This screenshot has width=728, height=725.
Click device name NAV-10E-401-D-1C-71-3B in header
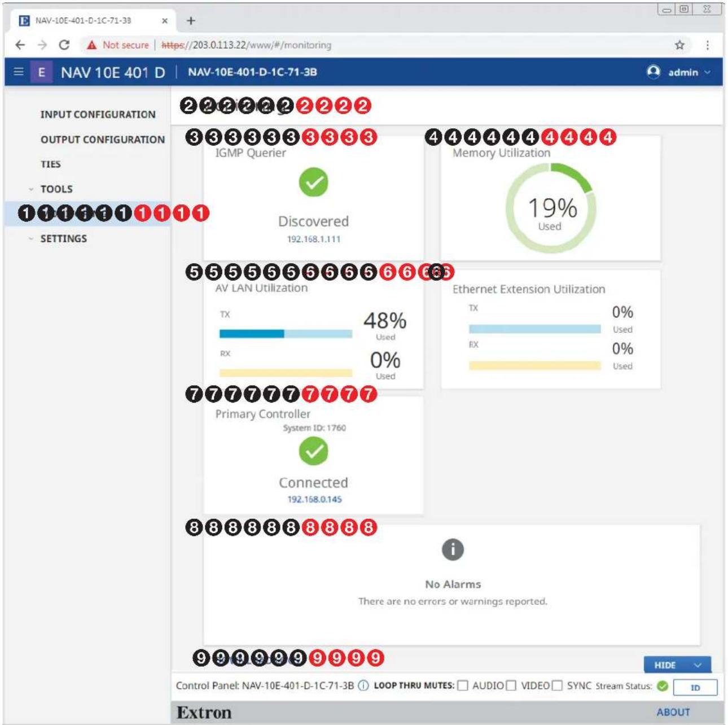pyautogui.click(x=252, y=72)
